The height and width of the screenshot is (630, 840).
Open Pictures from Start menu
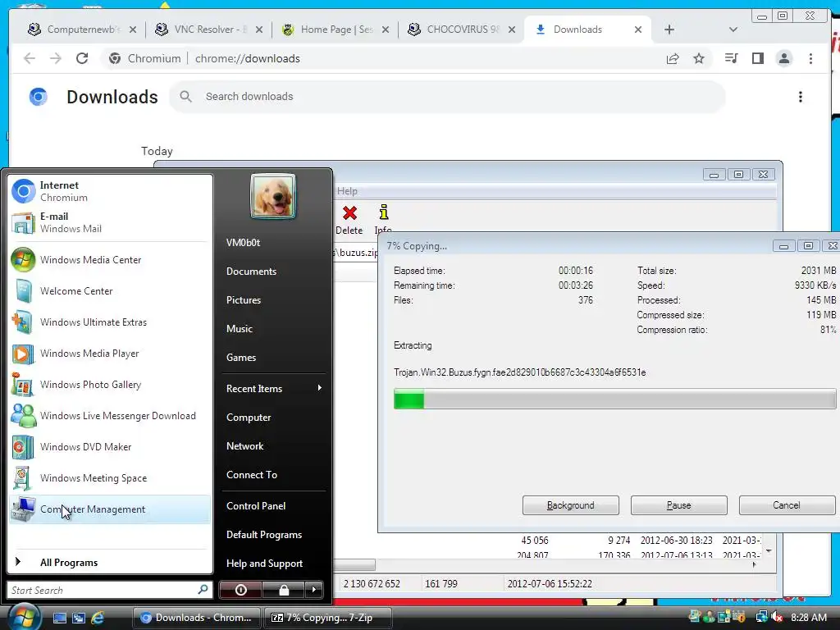[273, 300]
